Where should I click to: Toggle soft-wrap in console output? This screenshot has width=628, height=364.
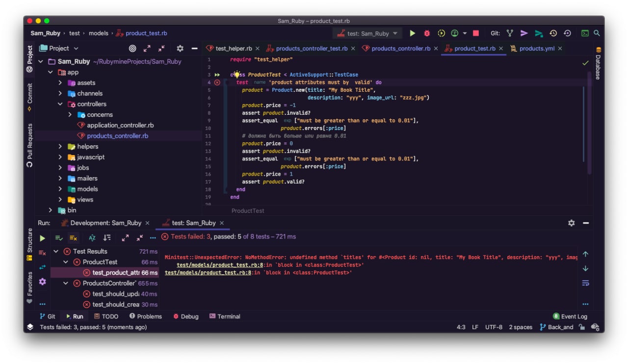coord(585,283)
